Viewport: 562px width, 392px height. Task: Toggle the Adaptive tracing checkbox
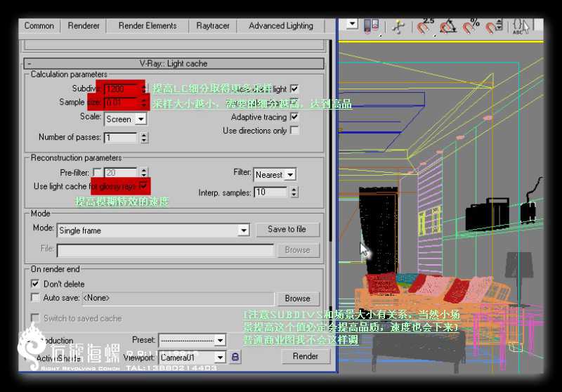(294, 117)
